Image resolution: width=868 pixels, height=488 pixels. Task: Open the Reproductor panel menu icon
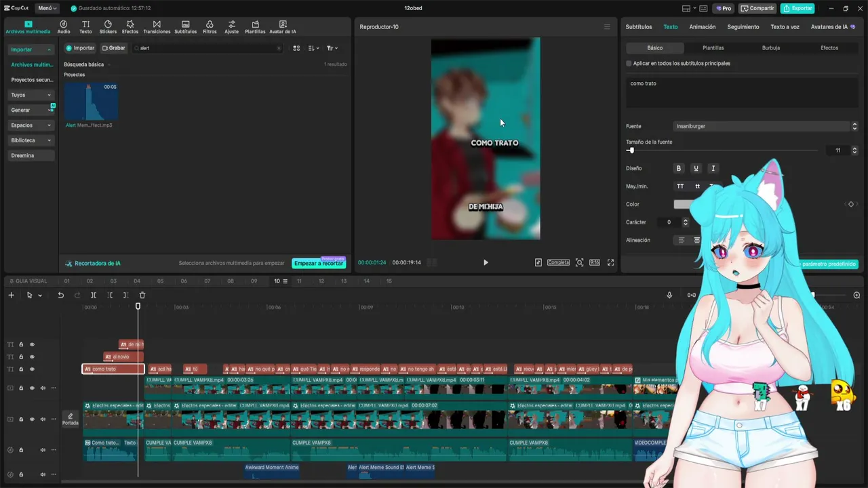click(x=607, y=27)
